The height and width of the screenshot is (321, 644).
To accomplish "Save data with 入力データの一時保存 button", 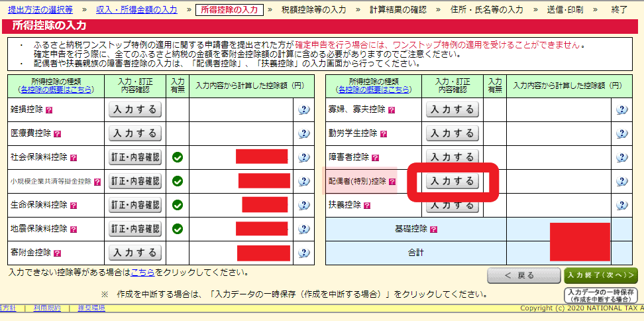I will 601,296.
